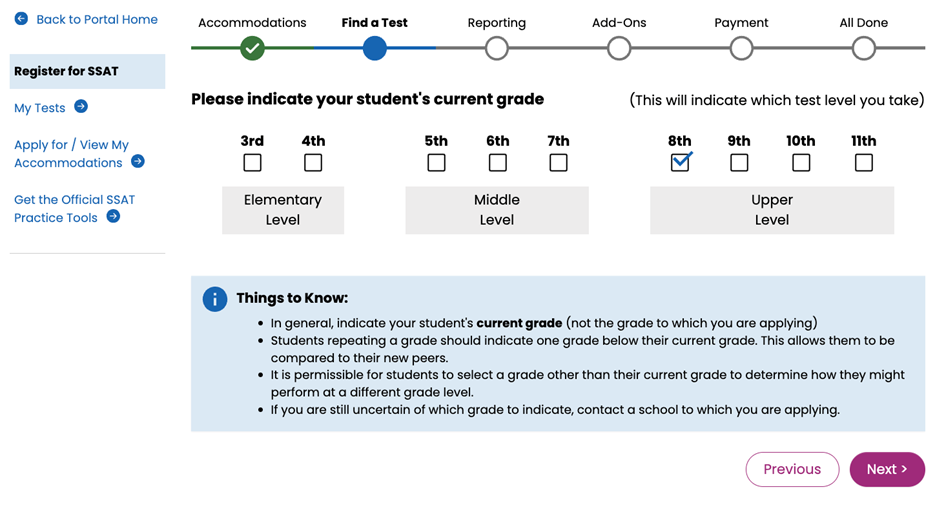This screenshot has width=935, height=505.
Task: Jump to the Payment step circle
Action: [x=741, y=47]
